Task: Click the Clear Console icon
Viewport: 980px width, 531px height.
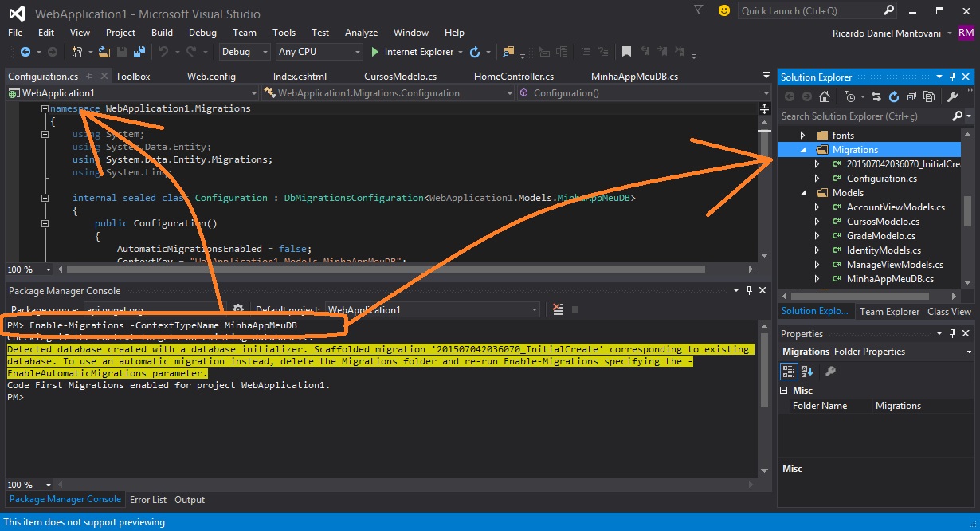Action: [559, 309]
